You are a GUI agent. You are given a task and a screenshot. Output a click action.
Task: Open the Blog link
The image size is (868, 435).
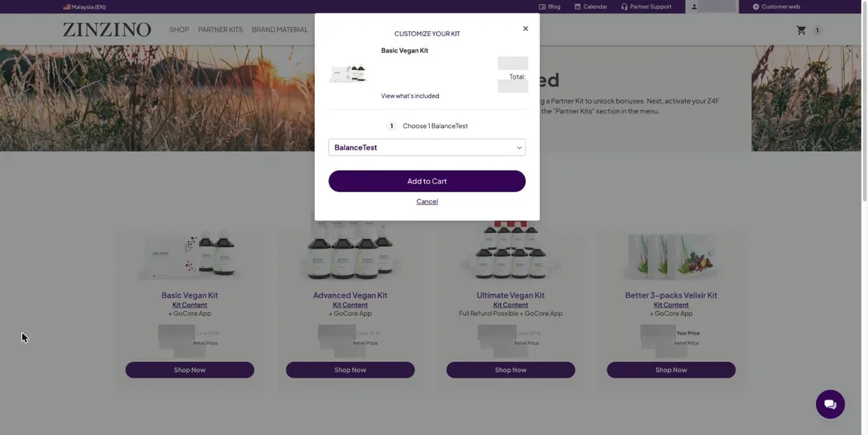tap(550, 7)
